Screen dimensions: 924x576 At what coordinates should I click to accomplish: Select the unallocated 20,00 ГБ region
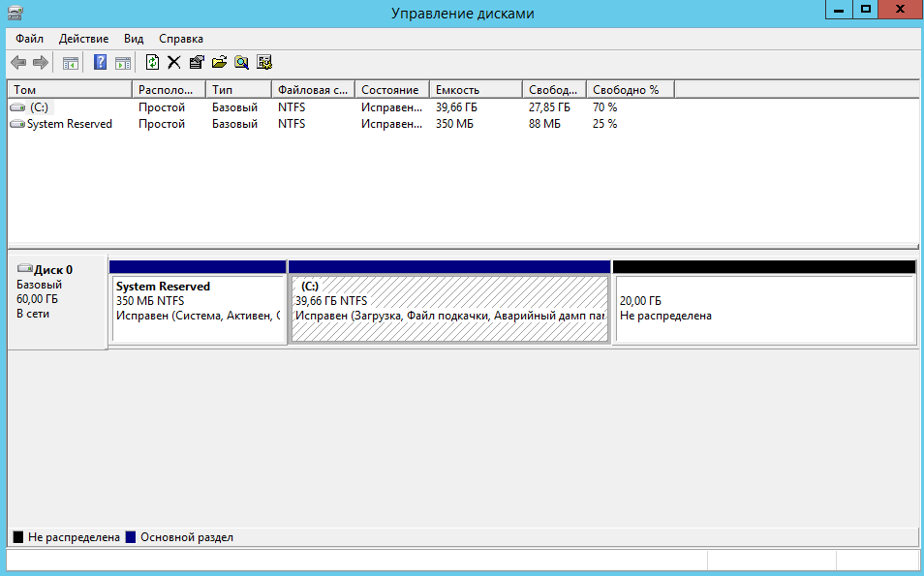pyautogui.click(x=764, y=306)
